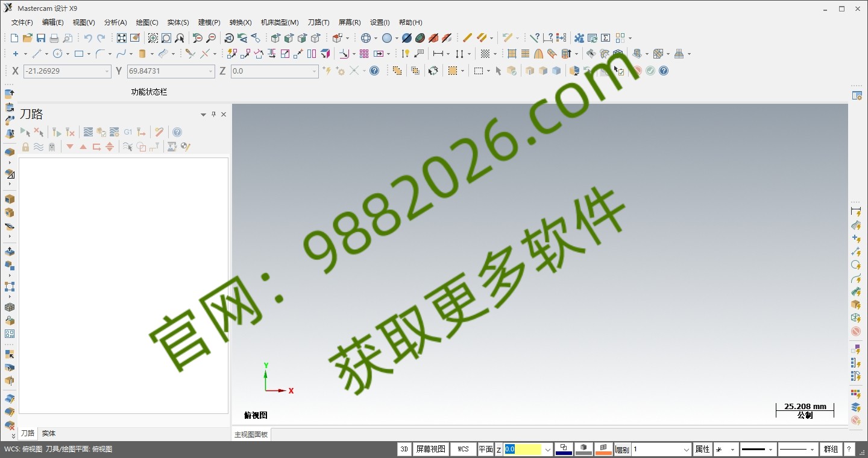Click the 属性 button in status bar
The height and width of the screenshot is (458, 868).
(702, 449)
